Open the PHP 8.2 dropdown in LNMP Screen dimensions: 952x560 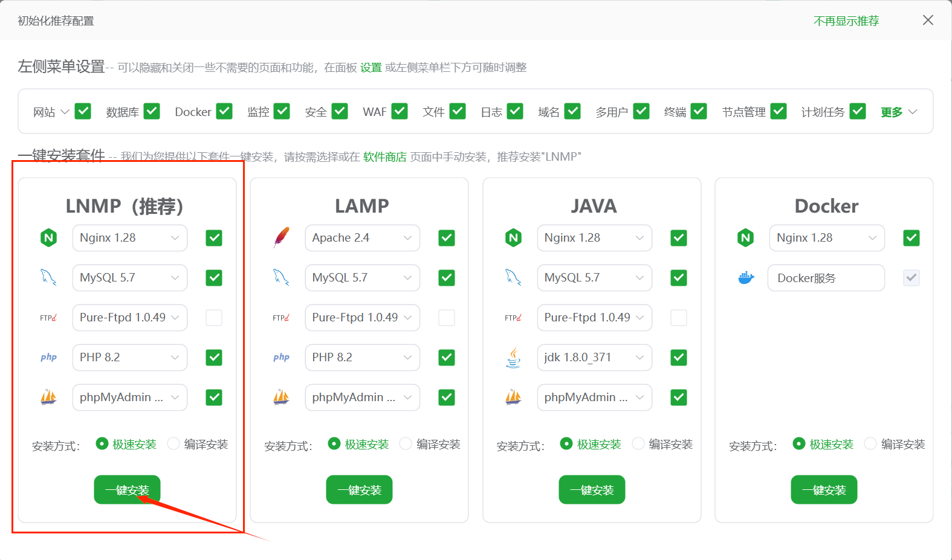(x=130, y=358)
